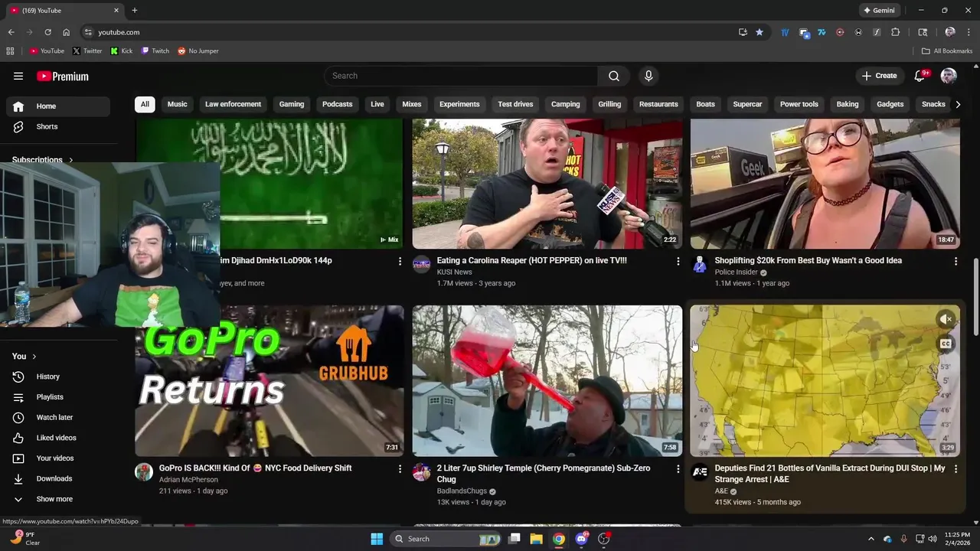Click the YouTube Premium logo
The image size is (980, 551).
[63, 76]
